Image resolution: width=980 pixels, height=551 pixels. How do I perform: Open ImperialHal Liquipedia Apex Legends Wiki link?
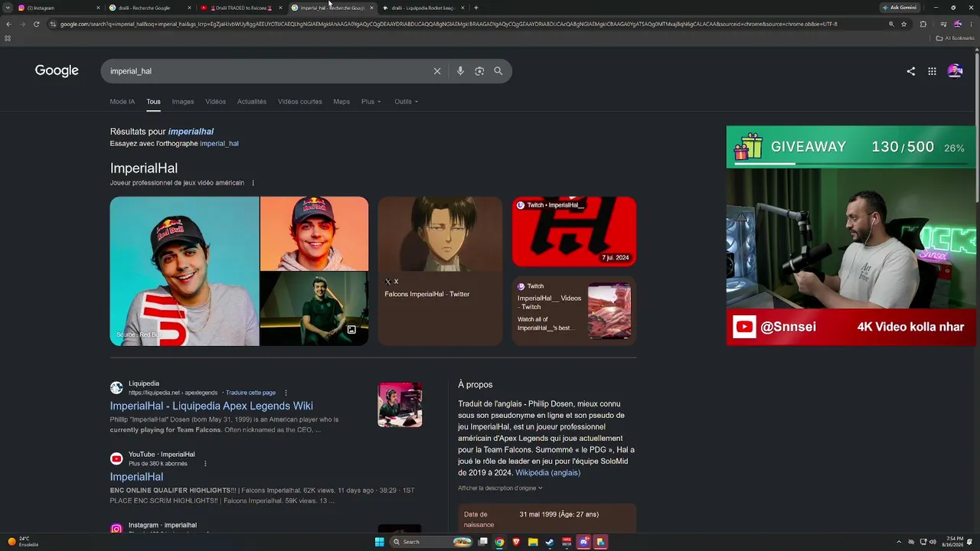211,406
